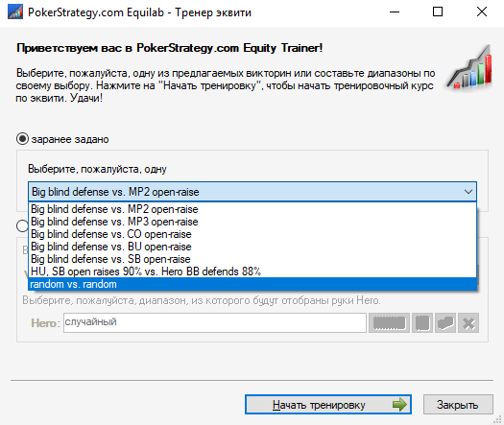Click the Hero two-cards icon
This screenshot has height=425, width=504.
[x=445, y=323]
